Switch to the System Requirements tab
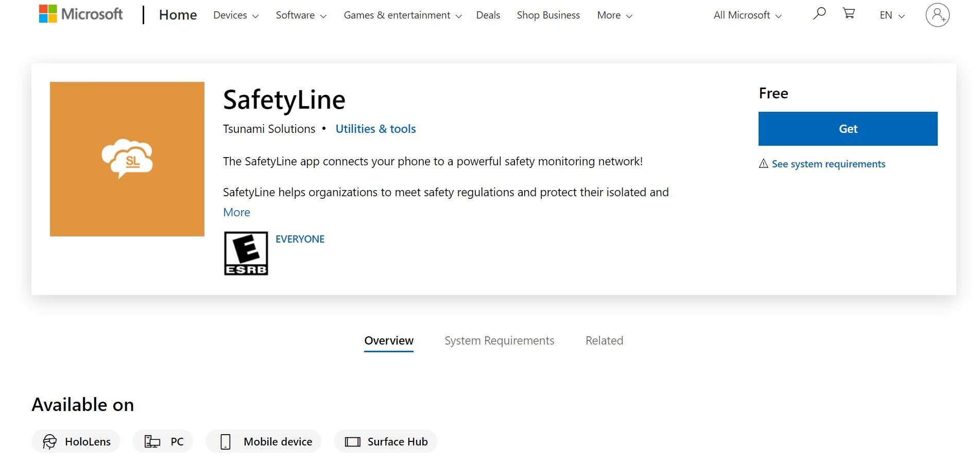980x463 pixels. [x=500, y=340]
